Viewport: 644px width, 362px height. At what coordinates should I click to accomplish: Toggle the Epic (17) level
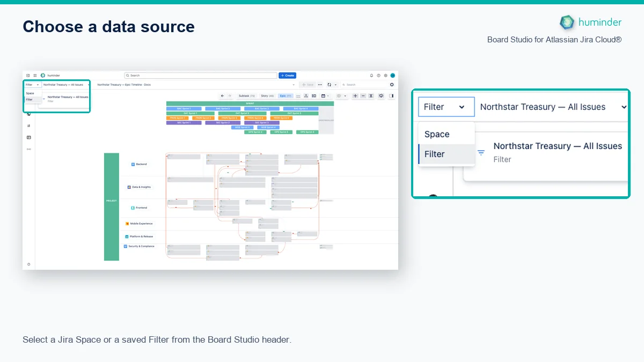click(286, 96)
